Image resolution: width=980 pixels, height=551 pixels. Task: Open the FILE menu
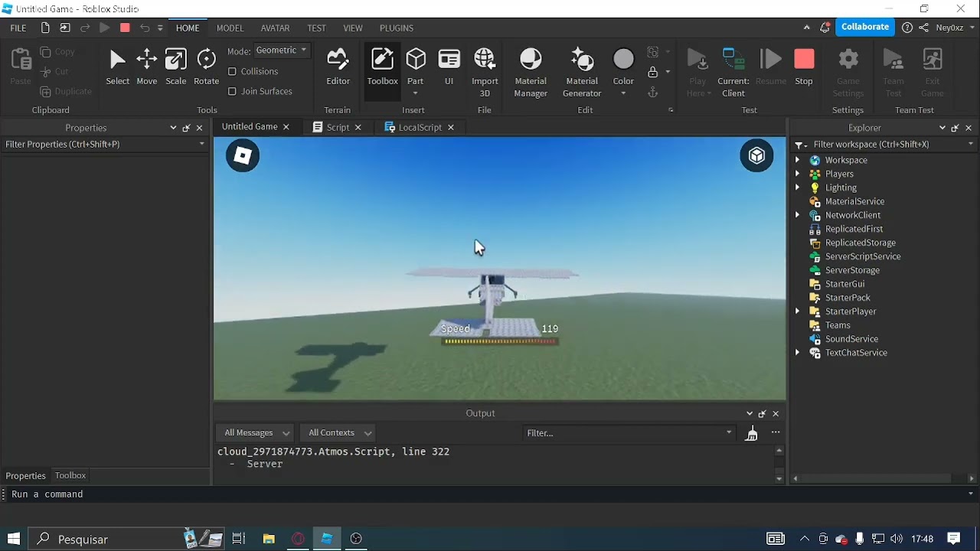pos(18,28)
